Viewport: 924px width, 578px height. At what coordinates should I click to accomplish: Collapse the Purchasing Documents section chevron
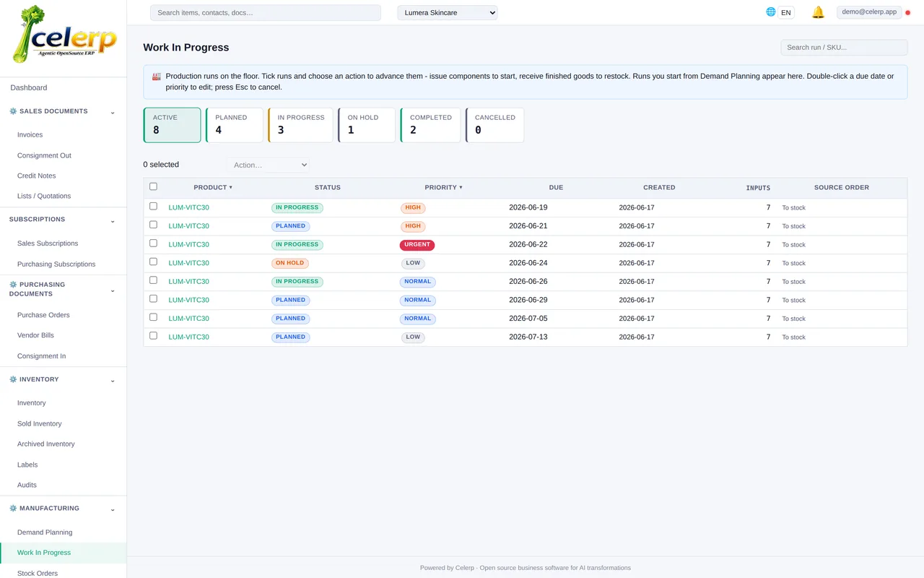(113, 290)
